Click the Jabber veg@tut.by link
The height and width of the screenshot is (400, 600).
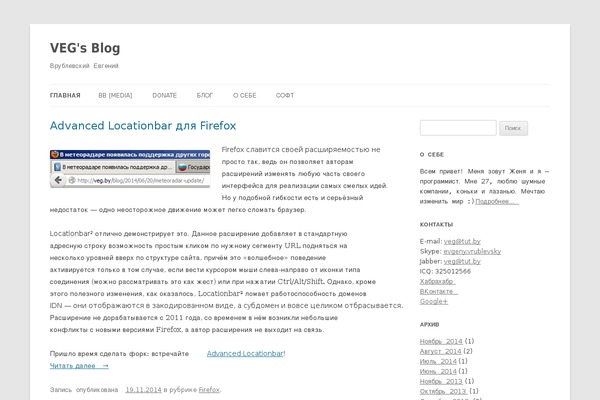click(x=462, y=261)
